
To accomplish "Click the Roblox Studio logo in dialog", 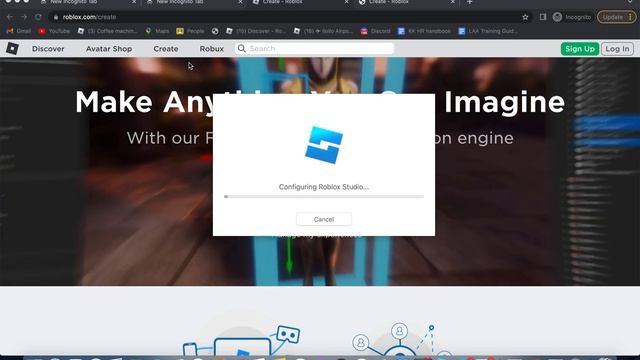I will (324, 145).
